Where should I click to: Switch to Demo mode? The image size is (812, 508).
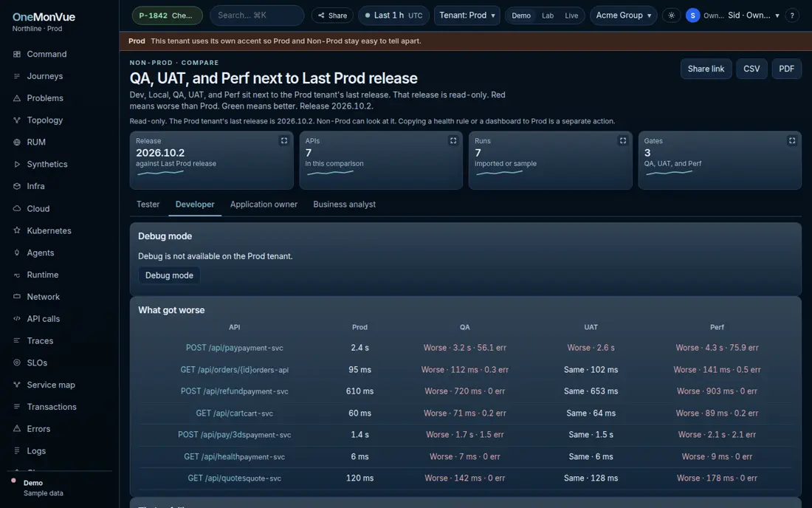point(521,16)
